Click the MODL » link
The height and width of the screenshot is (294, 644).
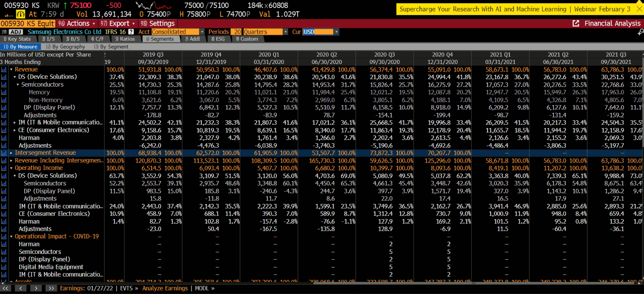(205, 288)
